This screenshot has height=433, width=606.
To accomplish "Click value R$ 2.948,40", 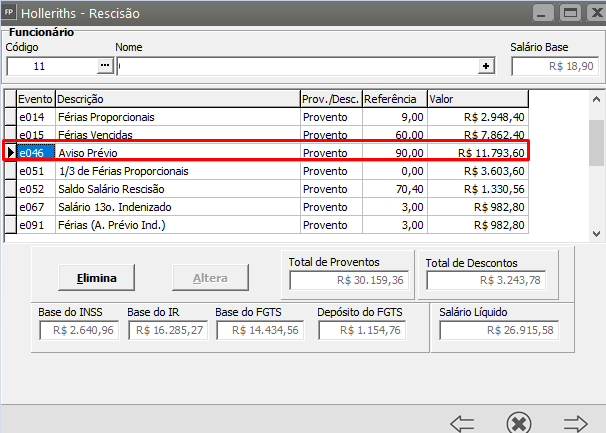I will [x=478, y=117].
